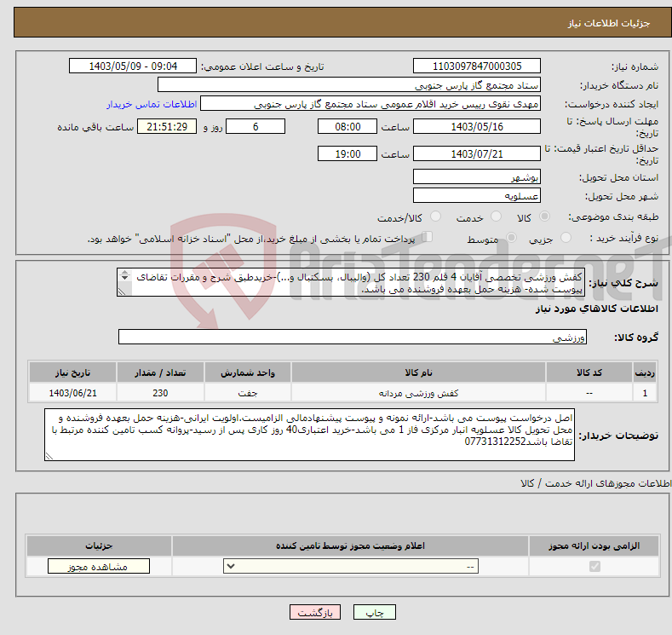The width and height of the screenshot is (672, 635).
Task: Click the need date cell 1403/06/21
Action: pyautogui.click(x=72, y=393)
